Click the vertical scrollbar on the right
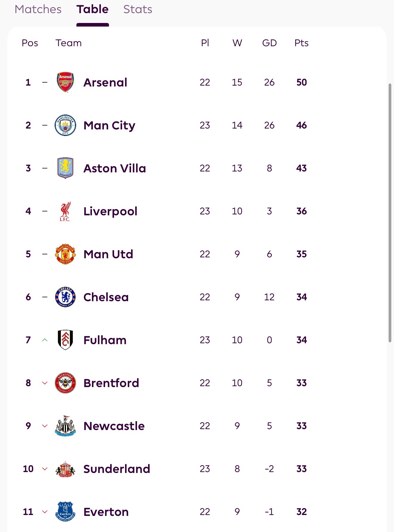This screenshot has width=394, height=532. click(x=390, y=213)
